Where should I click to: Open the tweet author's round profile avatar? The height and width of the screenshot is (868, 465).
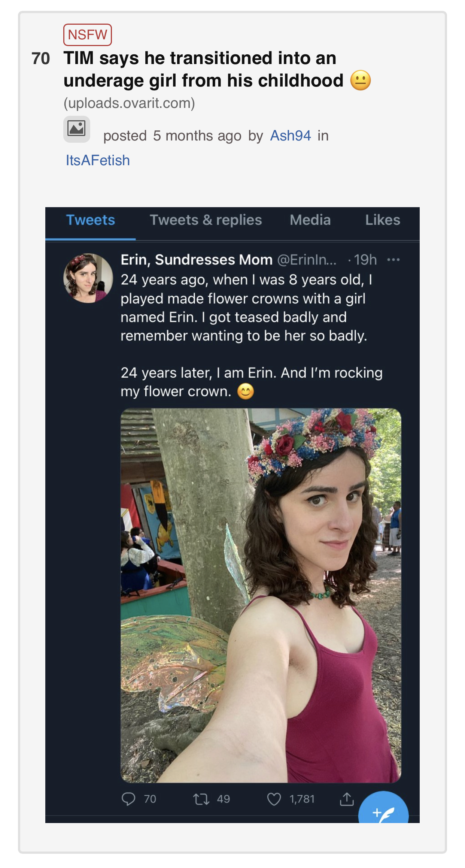[88, 278]
